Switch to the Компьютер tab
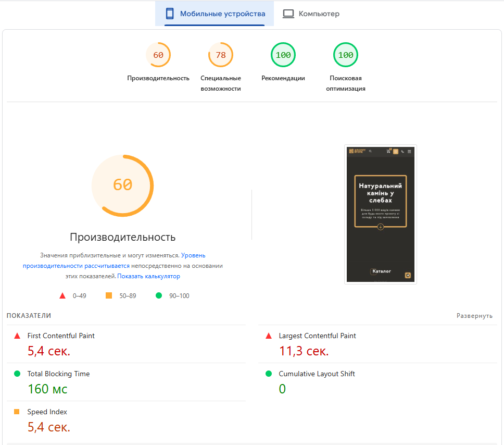The image size is (504, 445). (311, 14)
